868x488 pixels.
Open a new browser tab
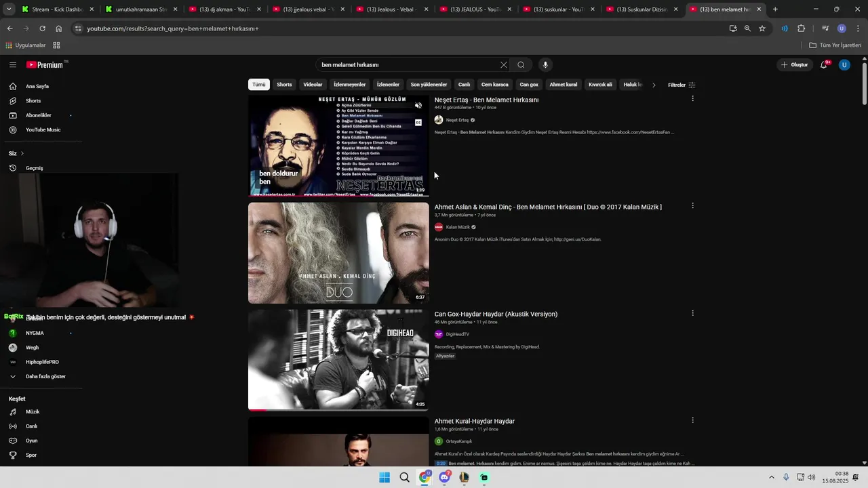[775, 9]
